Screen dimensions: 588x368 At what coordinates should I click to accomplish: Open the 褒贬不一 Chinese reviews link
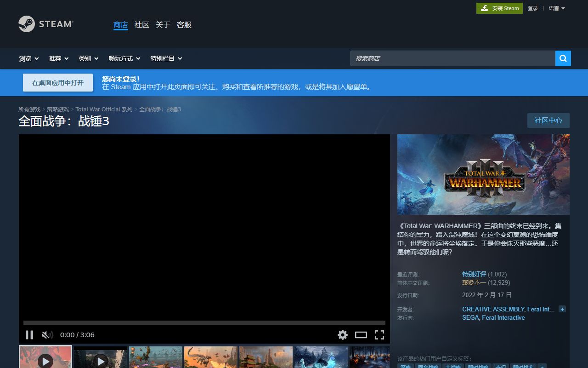pyautogui.click(x=474, y=282)
